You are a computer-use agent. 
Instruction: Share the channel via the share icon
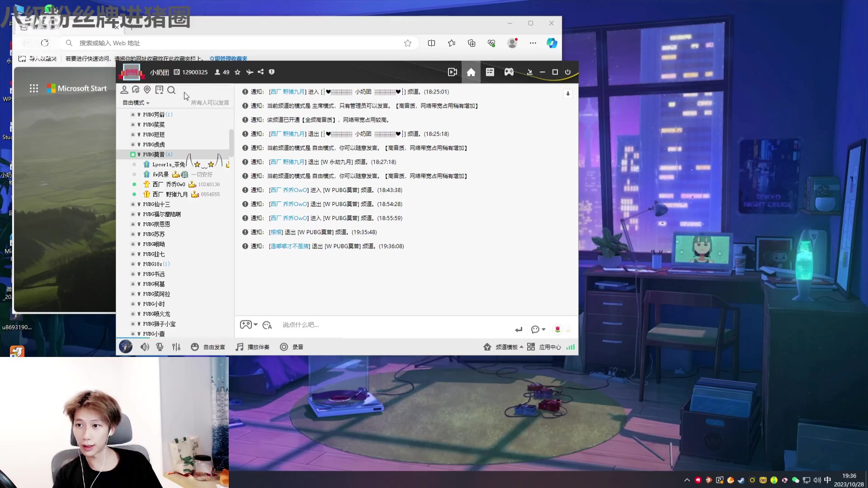[x=261, y=72]
